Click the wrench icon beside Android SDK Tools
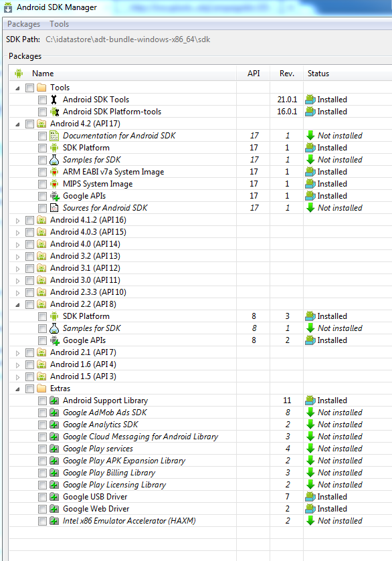 point(54,100)
